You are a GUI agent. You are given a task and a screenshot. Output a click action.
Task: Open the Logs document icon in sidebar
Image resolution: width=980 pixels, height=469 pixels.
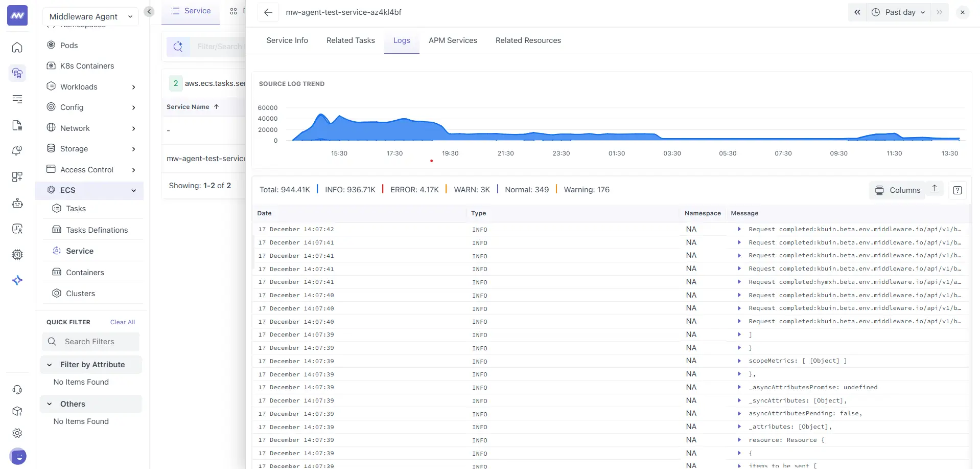[17, 125]
